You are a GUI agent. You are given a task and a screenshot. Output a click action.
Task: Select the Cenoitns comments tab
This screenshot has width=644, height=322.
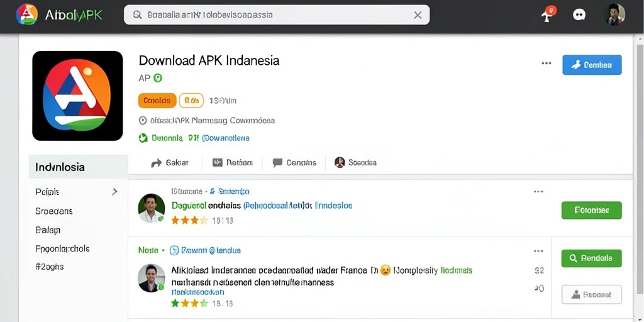(x=294, y=163)
